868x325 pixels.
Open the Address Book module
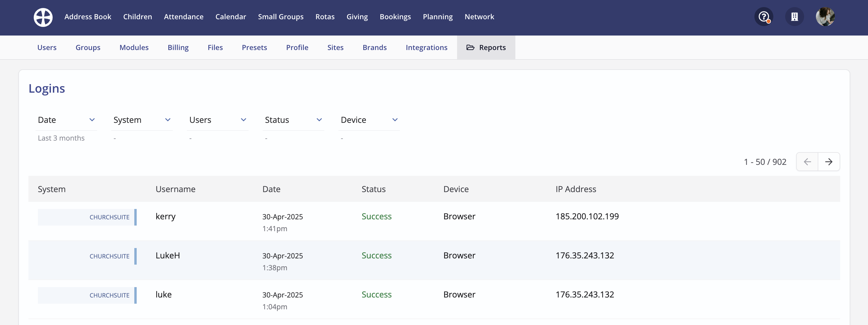click(88, 17)
